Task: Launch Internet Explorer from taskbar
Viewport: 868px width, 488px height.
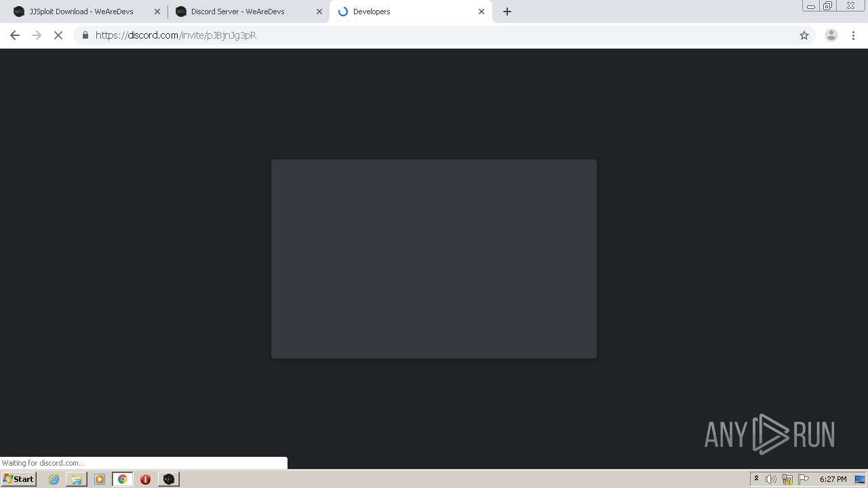Action: pyautogui.click(x=54, y=479)
